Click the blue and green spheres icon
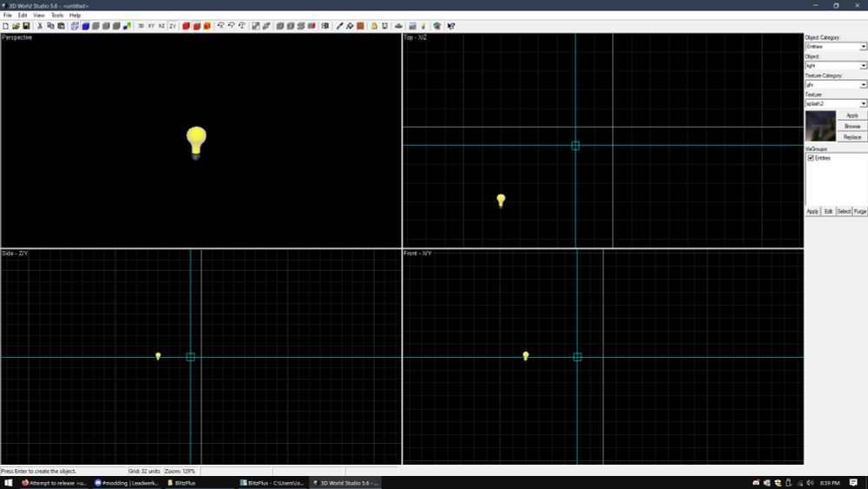 coord(127,26)
